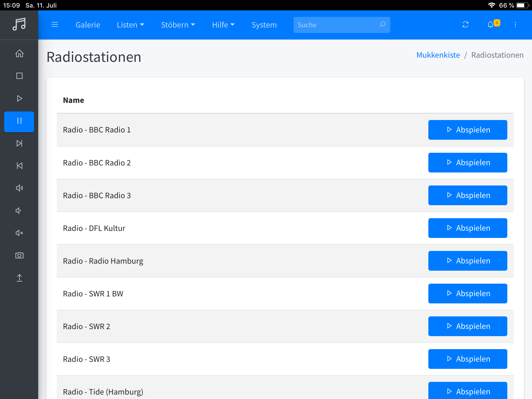The height and width of the screenshot is (399, 532).
Task: Play Radio Hamburg with Abspielen
Action: (x=468, y=261)
